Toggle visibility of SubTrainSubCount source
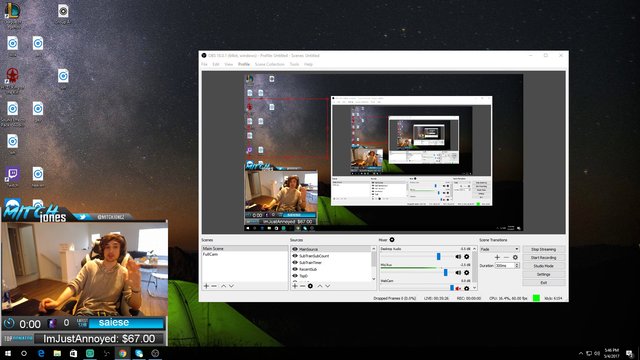Image resolution: width=640 pixels, height=360 pixels. tap(295, 256)
